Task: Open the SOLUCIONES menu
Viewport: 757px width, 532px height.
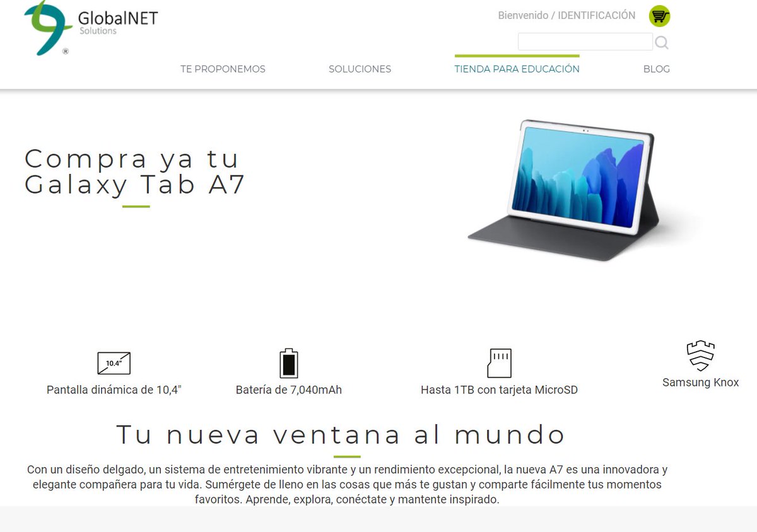Action: click(360, 69)
